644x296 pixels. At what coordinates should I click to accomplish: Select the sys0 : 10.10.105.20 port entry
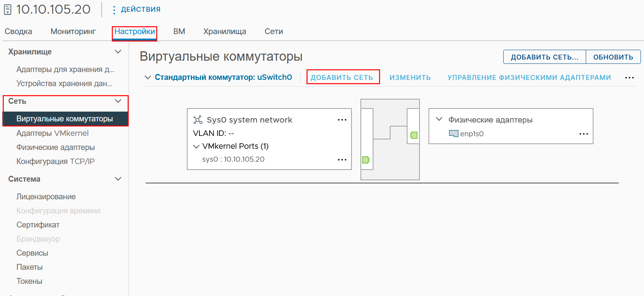pos(233,159)
